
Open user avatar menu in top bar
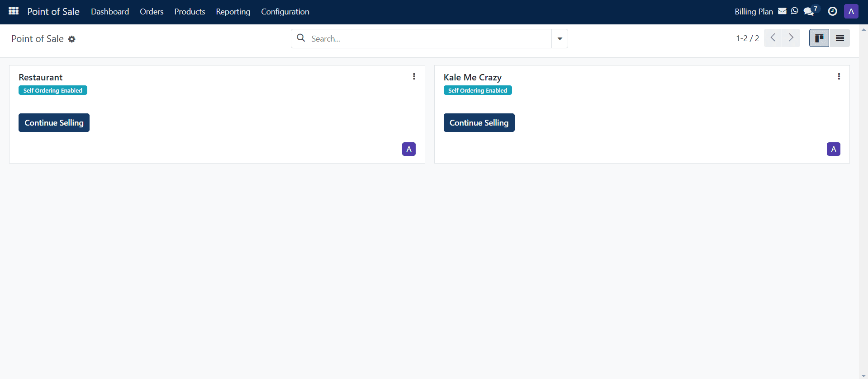(x=851, y=11)
